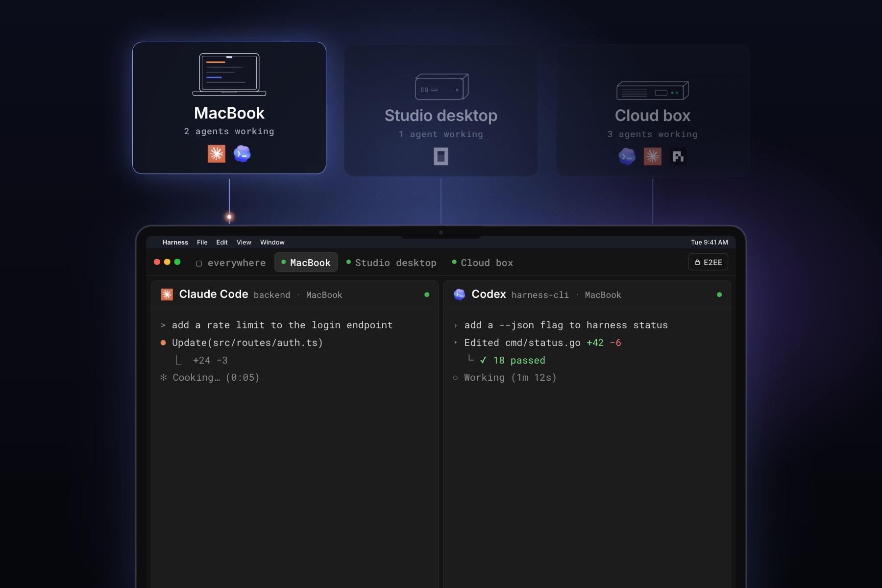Open the File menu
The height and width of the screenshot is (588, 882).
[x=202, y=242]
